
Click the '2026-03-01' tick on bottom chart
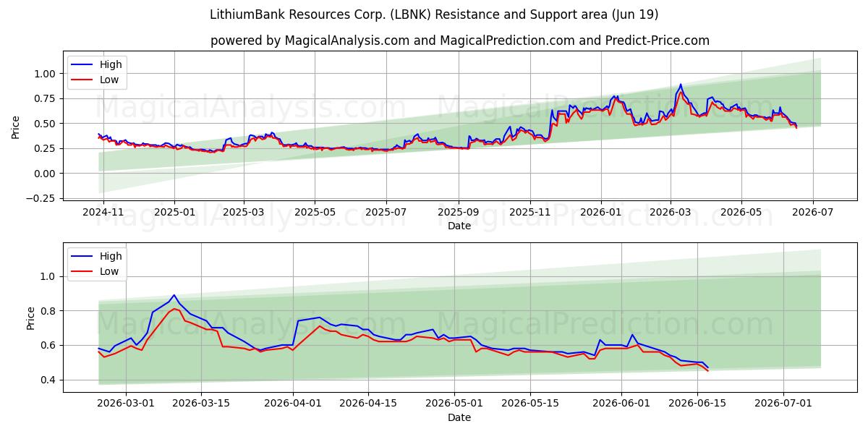coord(125,404)
